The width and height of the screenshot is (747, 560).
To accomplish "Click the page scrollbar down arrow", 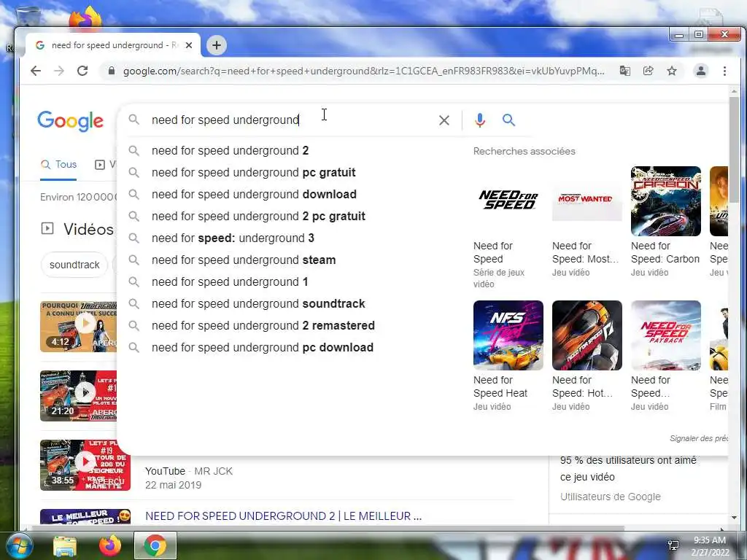I will pos(734,518).
